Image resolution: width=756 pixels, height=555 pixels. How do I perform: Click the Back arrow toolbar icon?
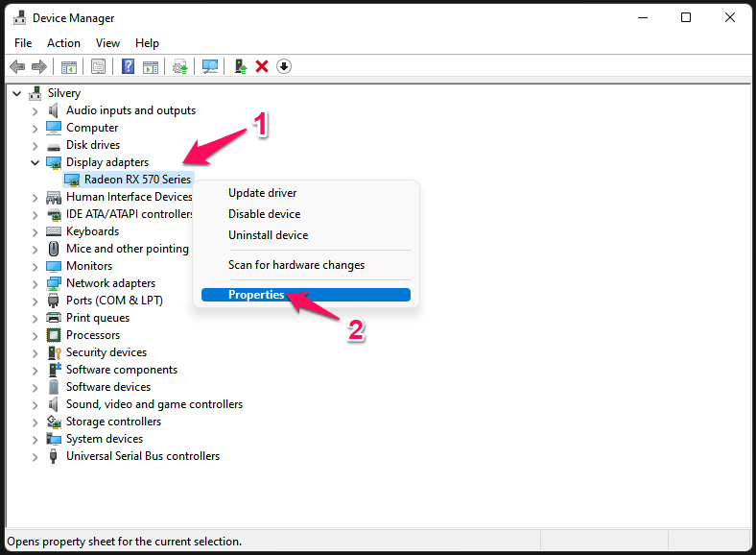[18, 66]
